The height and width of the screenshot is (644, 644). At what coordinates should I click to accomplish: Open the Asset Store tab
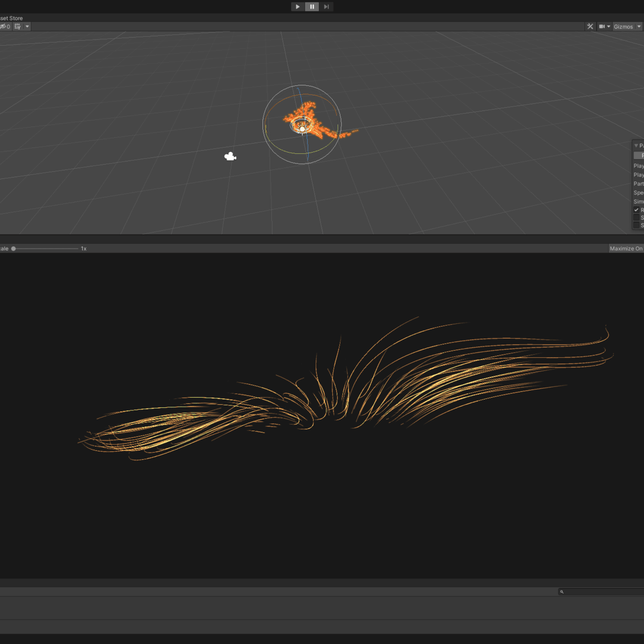point(11,18)
